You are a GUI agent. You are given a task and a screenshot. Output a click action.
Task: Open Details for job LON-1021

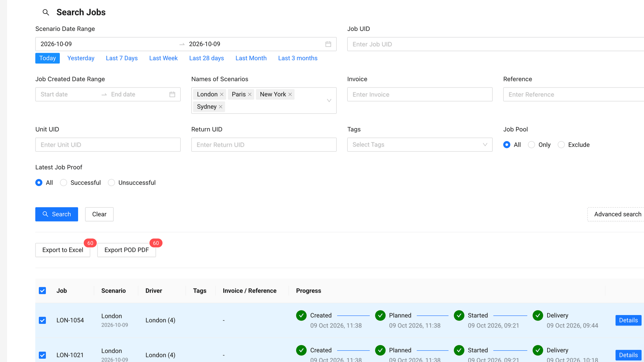pos(628,355)
